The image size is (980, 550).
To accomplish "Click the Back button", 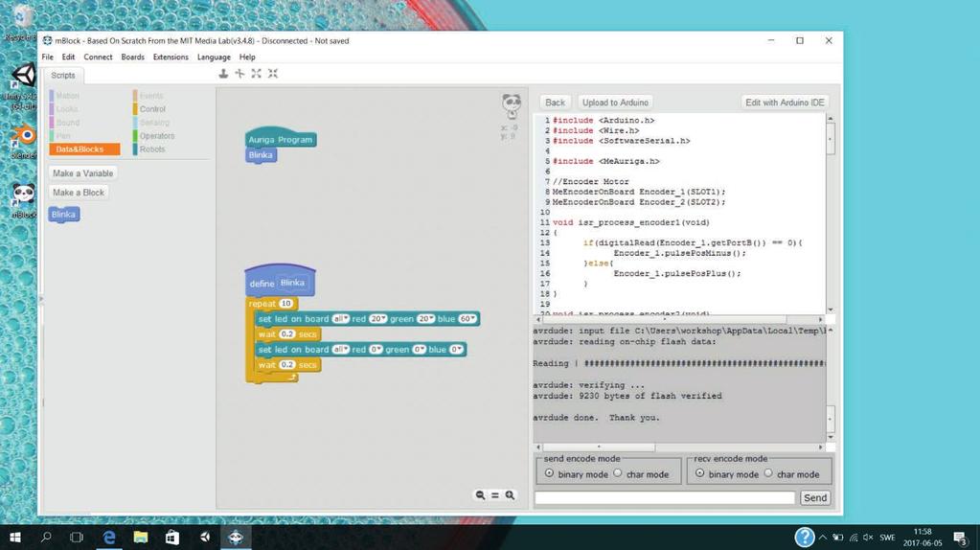I will tap(555, 103).
